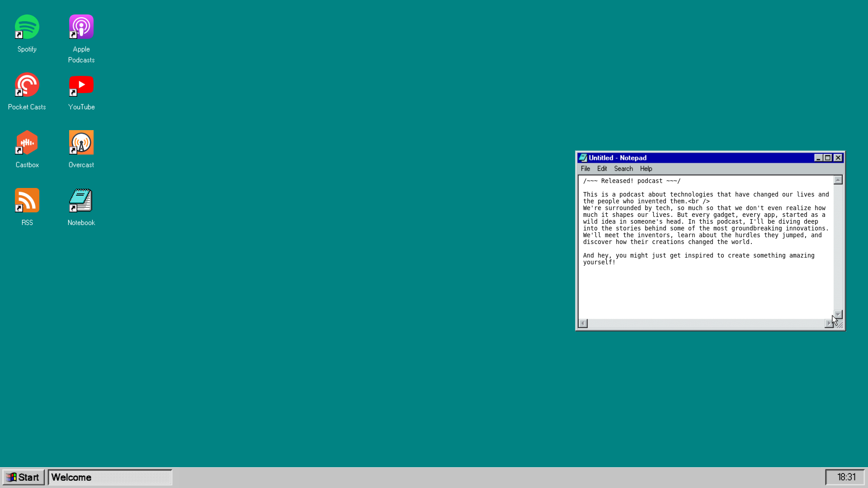
Task: Click the resize grip of Notepad window
Action: point(839,324)
